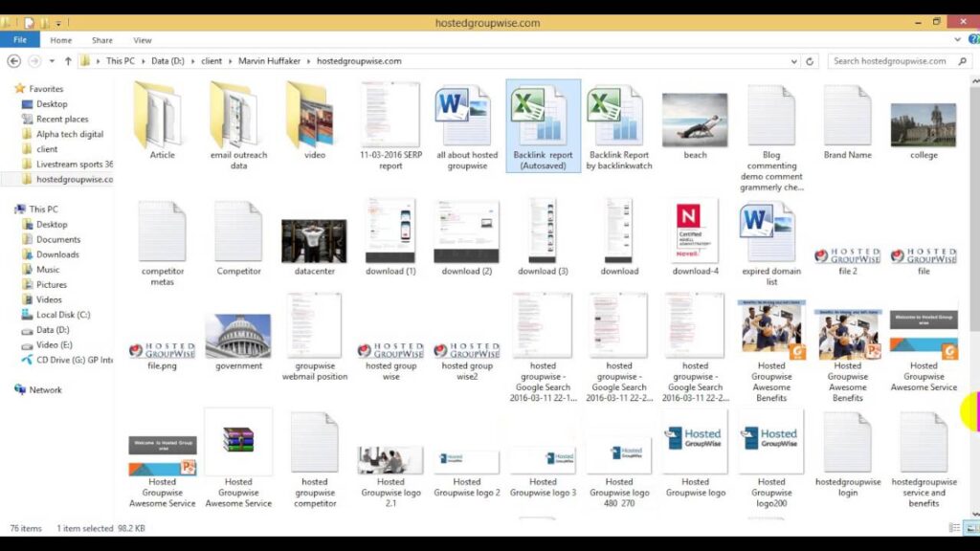980x551 pixels.
Task: Select Hosted Groupwise logo200 image
Action: pyautogui.click(x=771, y=459)
